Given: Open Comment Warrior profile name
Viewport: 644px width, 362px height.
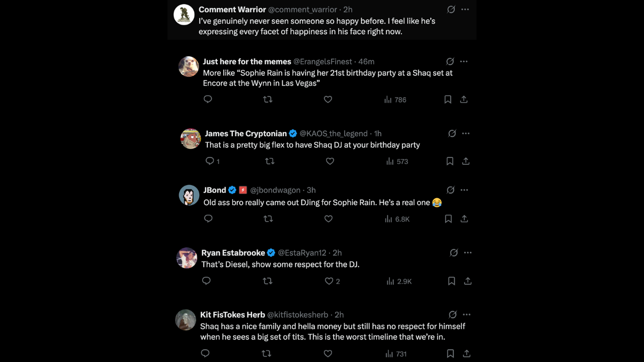Looking at the screenshot, I should [232, 10].
